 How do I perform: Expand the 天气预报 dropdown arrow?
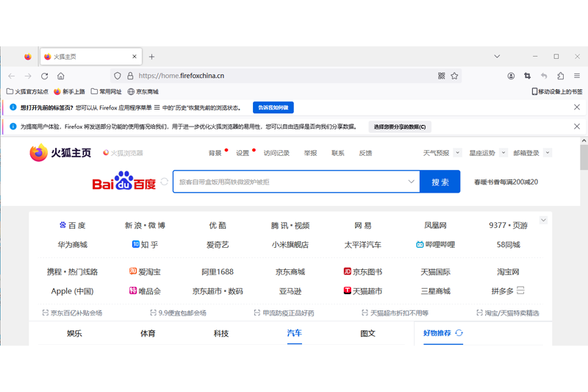point(457,153)
